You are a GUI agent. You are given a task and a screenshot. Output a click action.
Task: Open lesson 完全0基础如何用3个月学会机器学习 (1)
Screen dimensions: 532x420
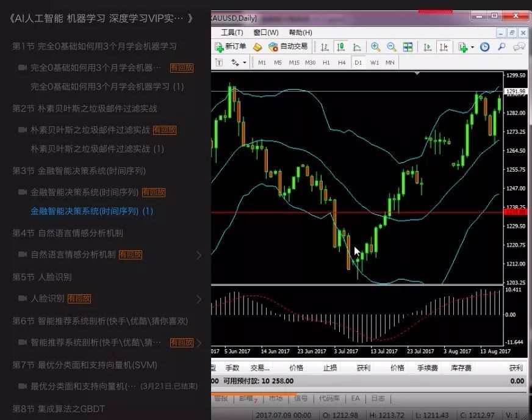(107, 87)
